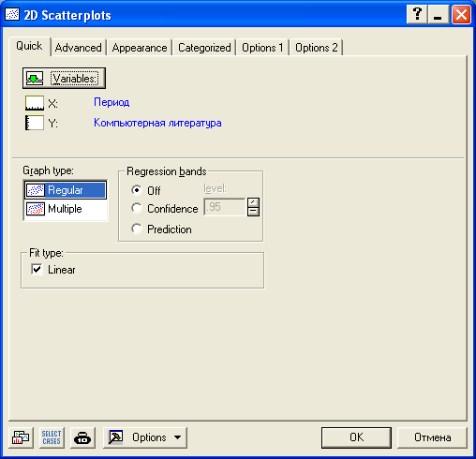Click the Y variable Компьютерная литература
This screenshot has width=476, height=459.
[157, 123]
